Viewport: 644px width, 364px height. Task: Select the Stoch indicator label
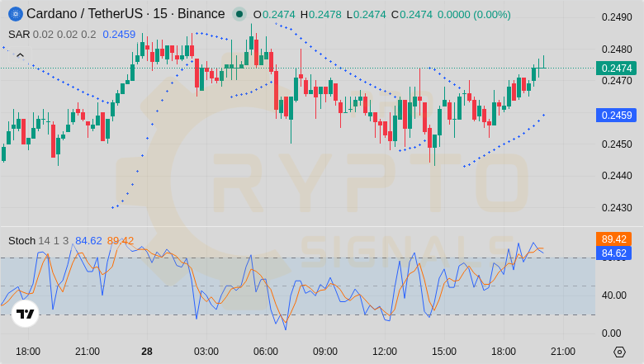coord(21,240)
